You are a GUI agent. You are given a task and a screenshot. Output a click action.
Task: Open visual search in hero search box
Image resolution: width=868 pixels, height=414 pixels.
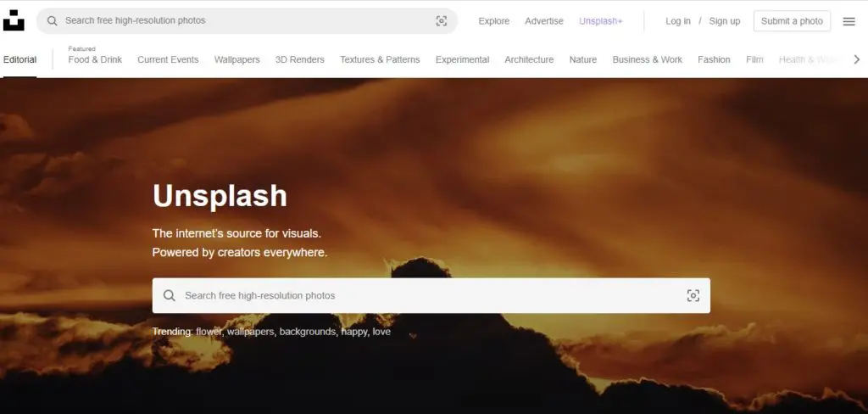click(693, 295)
